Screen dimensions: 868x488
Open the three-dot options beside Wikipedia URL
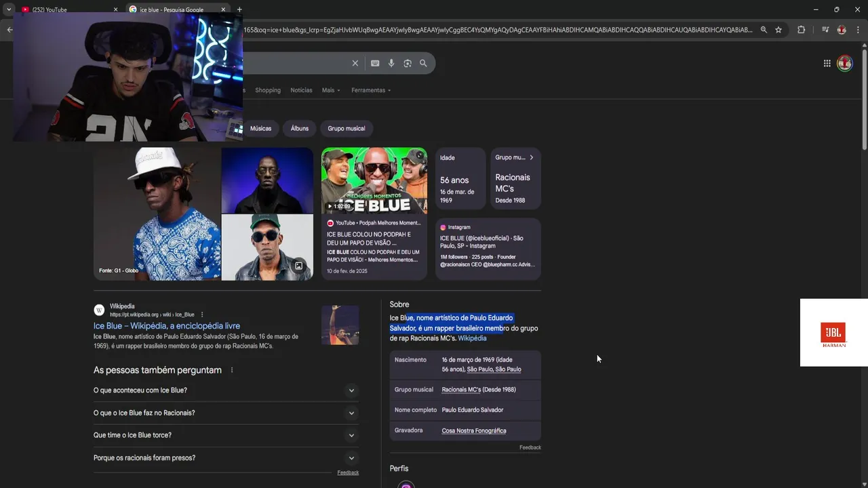coord(201,314)
